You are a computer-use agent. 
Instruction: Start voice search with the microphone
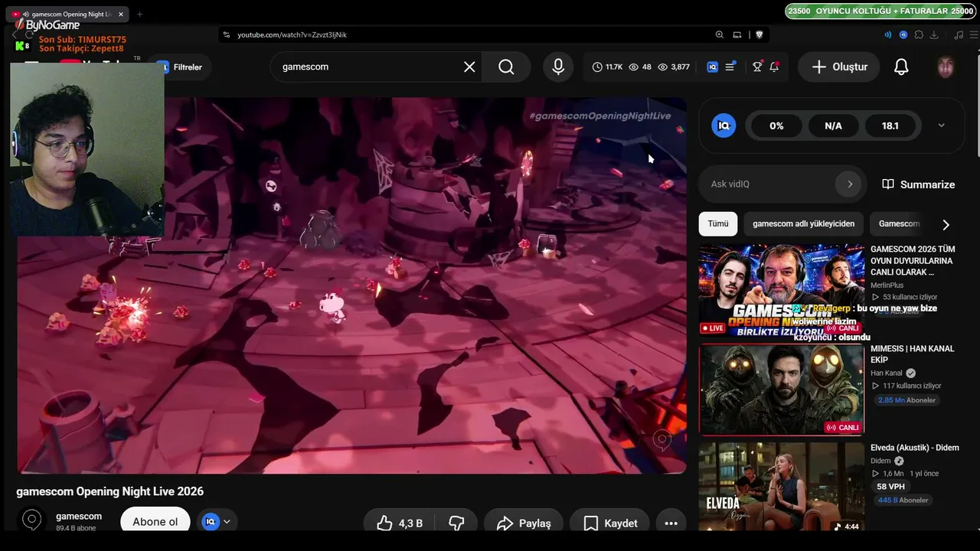coord(558,67)
